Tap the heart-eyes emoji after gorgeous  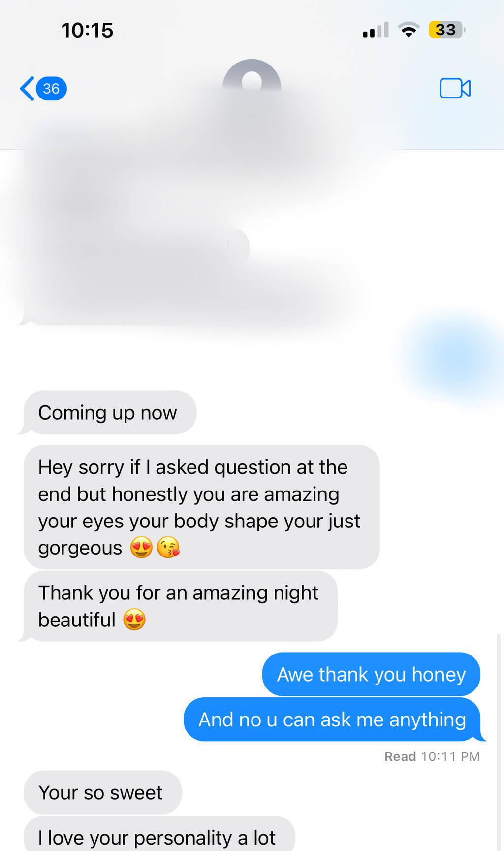pyautogui.click(x=141, y=548)
